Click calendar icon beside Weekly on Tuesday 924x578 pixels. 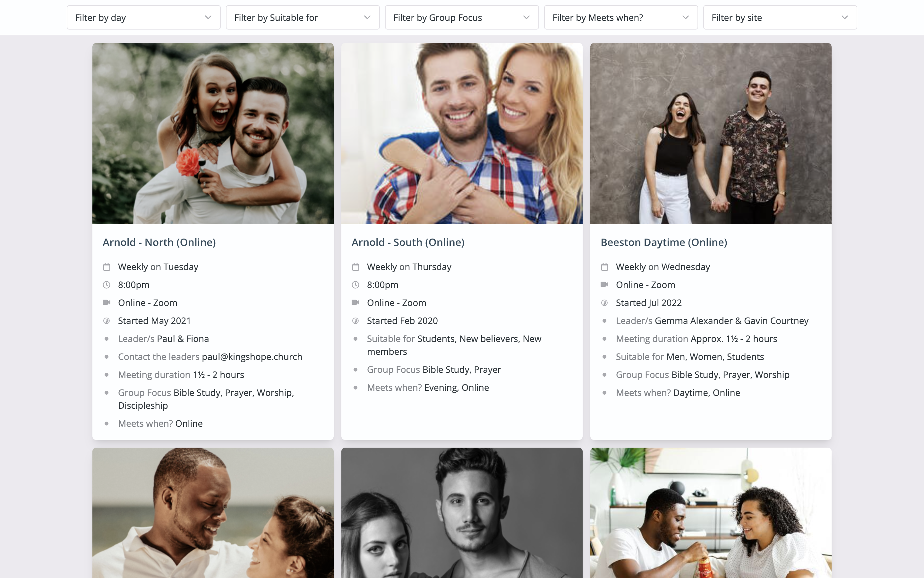[107, 267]
